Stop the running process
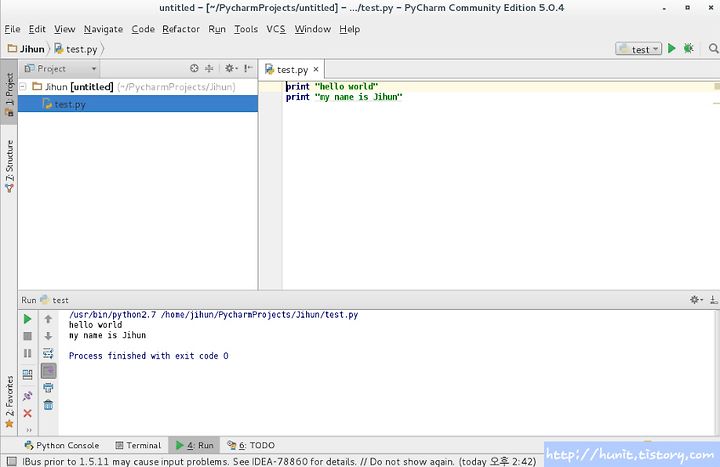 click(28, 336)
